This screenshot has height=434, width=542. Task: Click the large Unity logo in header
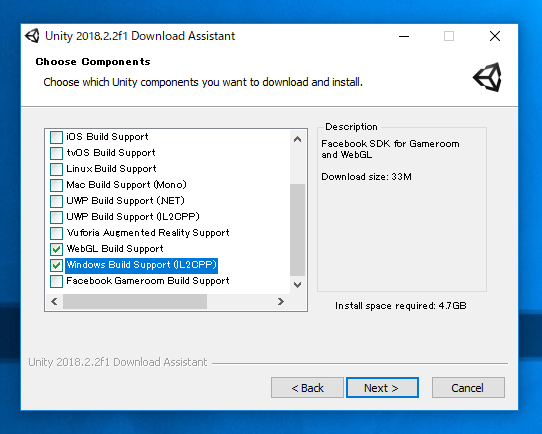click(487, 77)
